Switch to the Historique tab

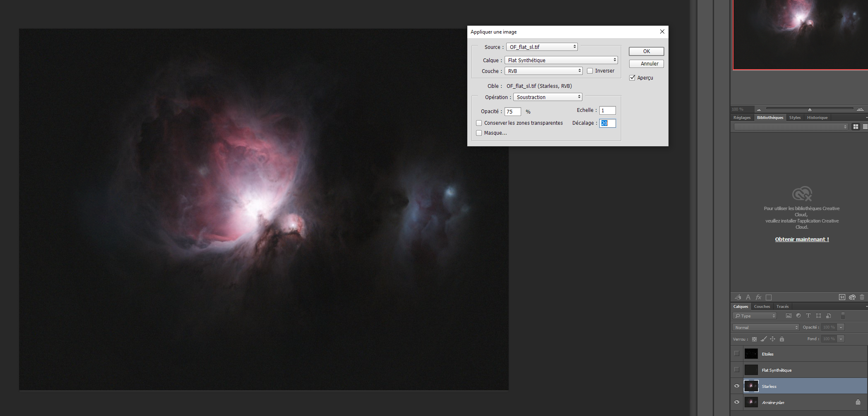click(817, 118)
